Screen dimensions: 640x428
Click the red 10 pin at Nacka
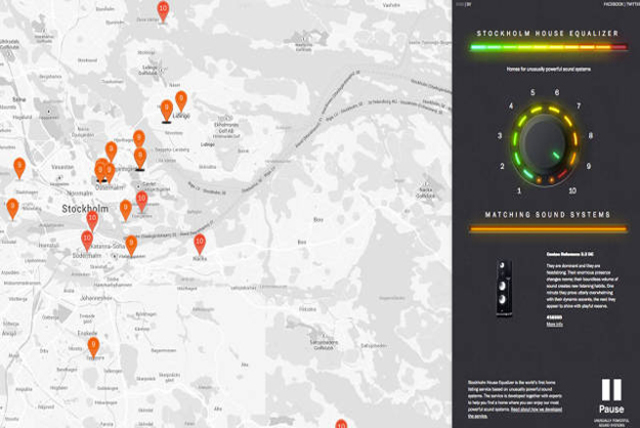199,244
